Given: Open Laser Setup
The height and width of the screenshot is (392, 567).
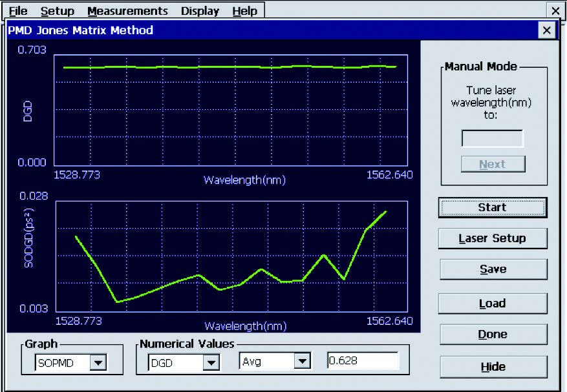Looking at the screenshot, I should pyautogui.click(x=493, y=238).
